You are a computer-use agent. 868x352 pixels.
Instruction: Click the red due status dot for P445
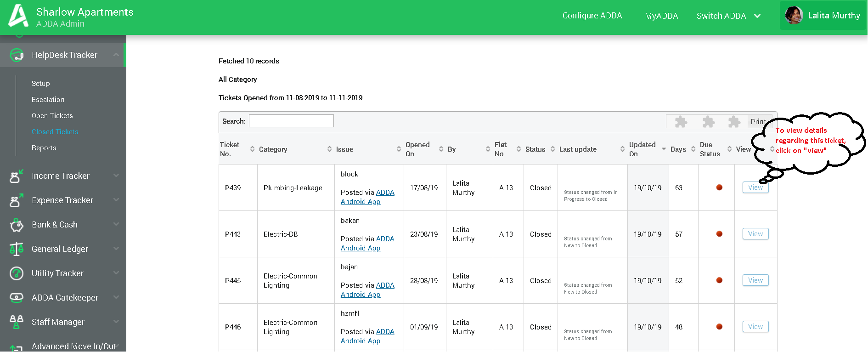(720, 280)
